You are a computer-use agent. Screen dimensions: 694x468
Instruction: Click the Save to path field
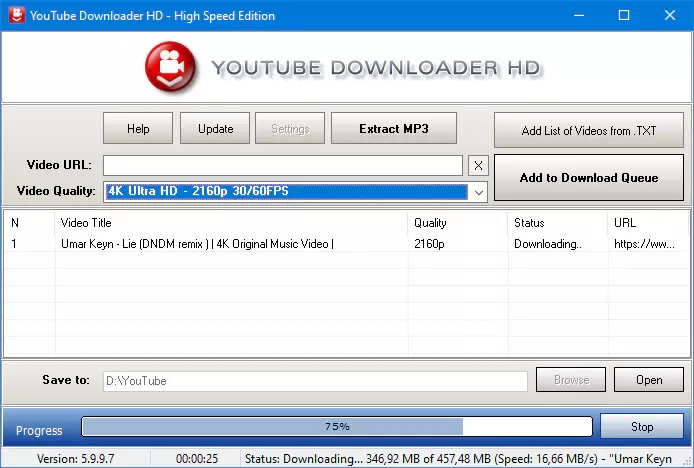tap(315, 380)
